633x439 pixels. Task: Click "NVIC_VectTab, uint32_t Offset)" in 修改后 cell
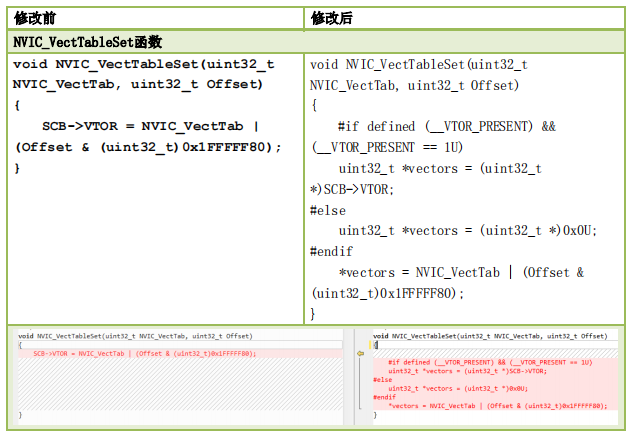point(414,86)
